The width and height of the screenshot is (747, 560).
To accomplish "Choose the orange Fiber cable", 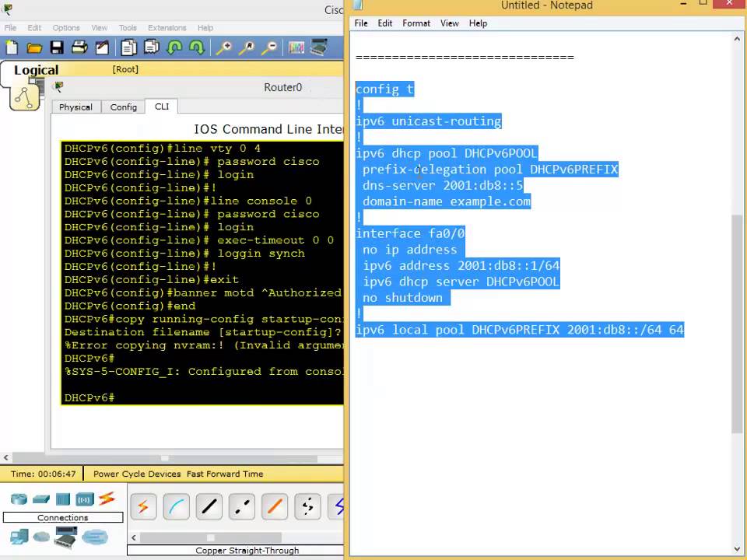I will [275, 506].
